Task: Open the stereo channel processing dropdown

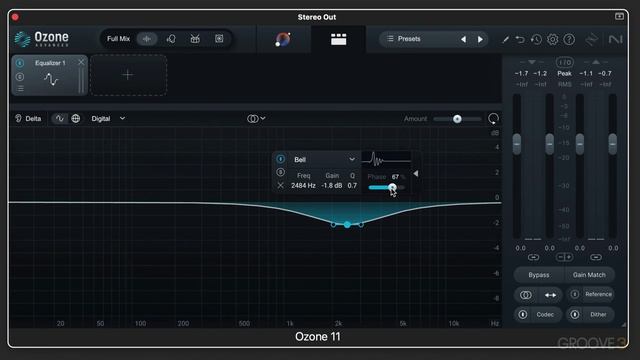Action: (x=256, y=118)
